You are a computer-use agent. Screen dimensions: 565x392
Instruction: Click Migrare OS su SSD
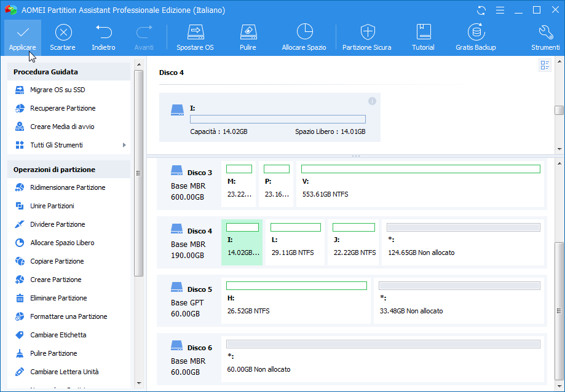57,90
